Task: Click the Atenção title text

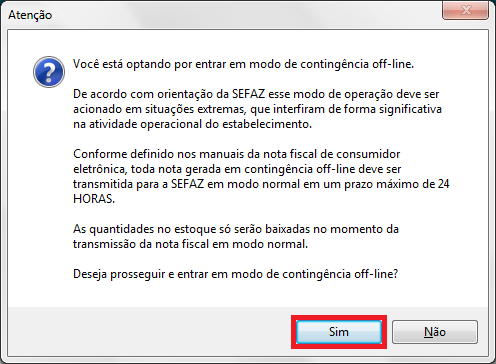Action: pos(30,15)
